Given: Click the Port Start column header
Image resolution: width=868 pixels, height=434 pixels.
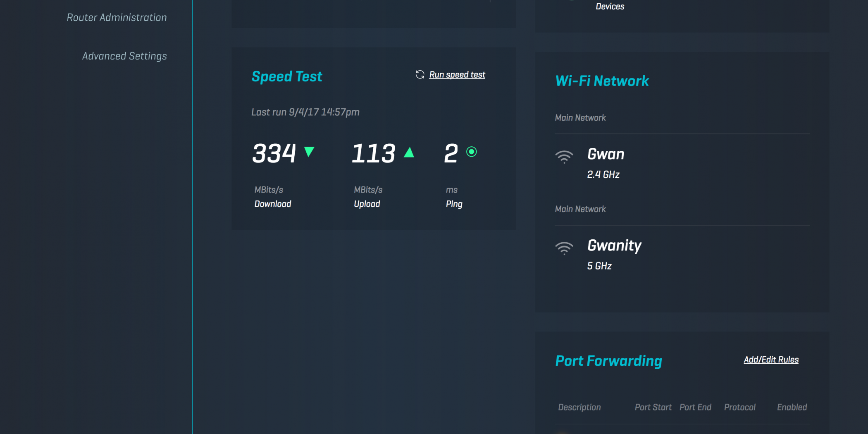Looking at the screenshot, I should pos(653,407).
